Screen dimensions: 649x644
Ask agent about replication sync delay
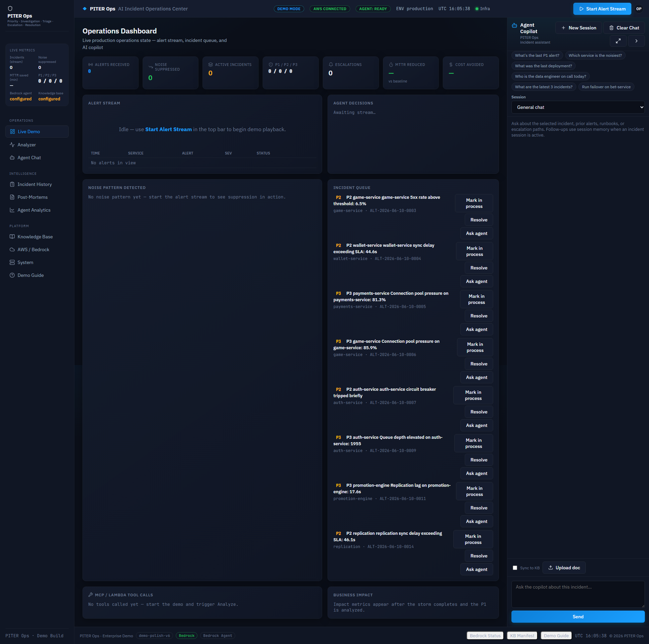pyautogui.click(x=477, y=569)
